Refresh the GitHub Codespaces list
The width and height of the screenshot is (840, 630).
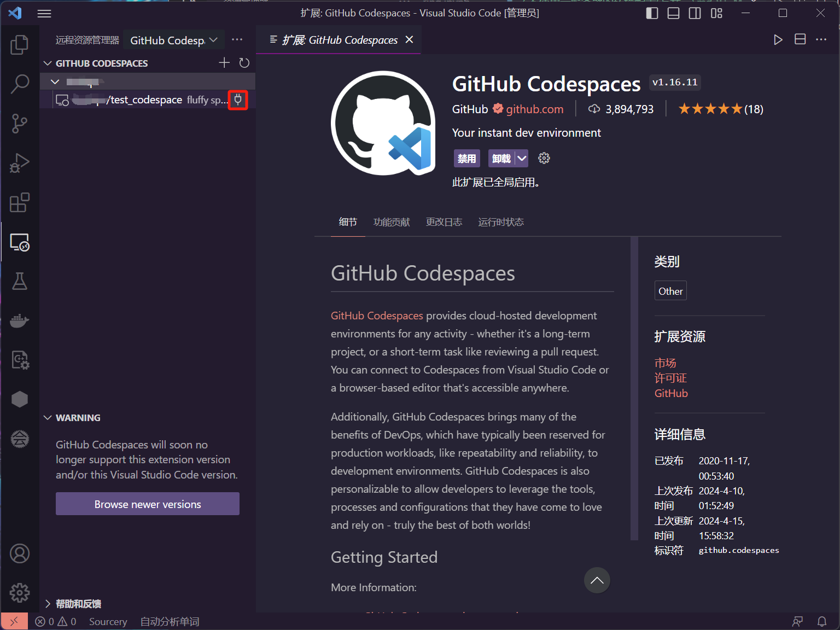click(x=244, y=62)
